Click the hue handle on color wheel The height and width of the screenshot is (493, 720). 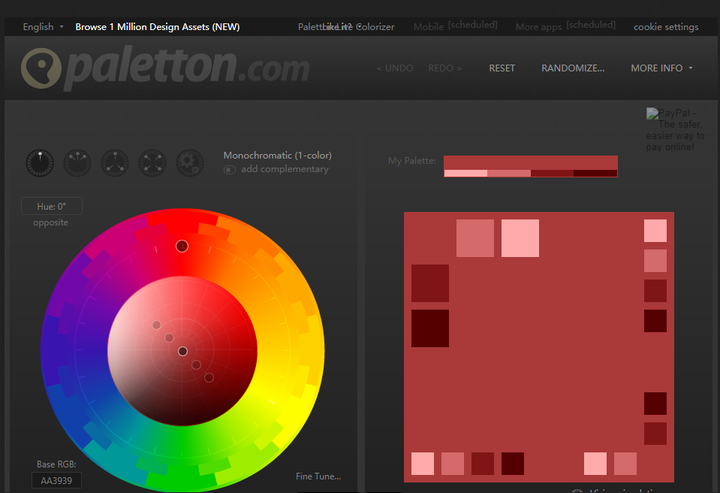point(182,246)
